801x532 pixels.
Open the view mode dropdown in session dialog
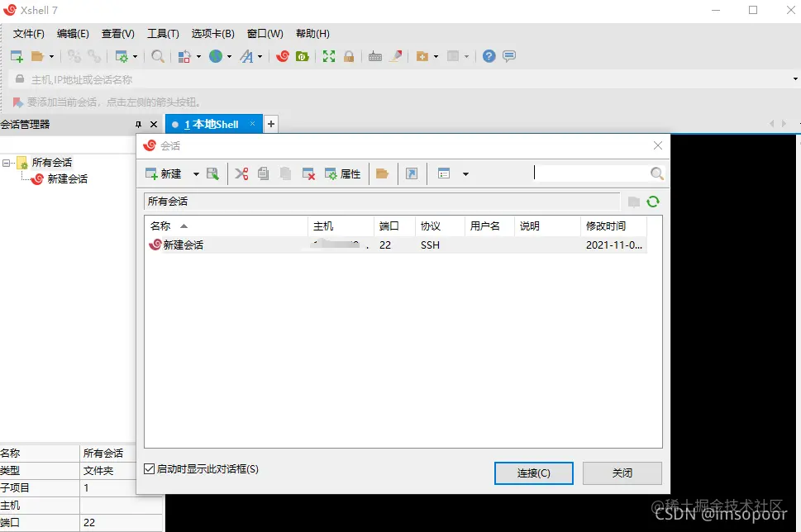point(465,173)
